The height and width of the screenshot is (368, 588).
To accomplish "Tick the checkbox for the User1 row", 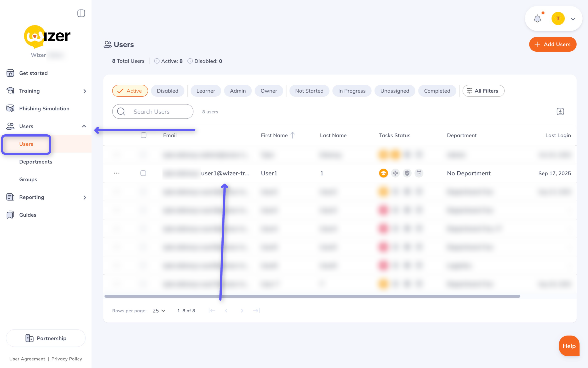I will 143,173.
